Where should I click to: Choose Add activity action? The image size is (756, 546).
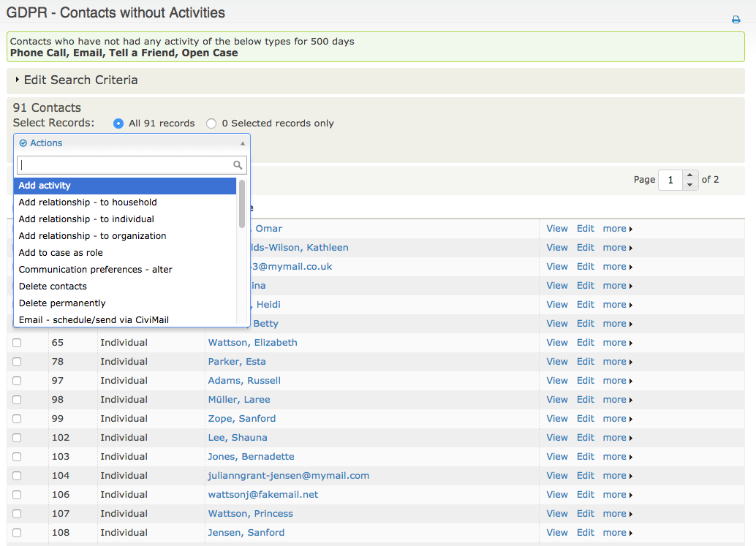125,186
